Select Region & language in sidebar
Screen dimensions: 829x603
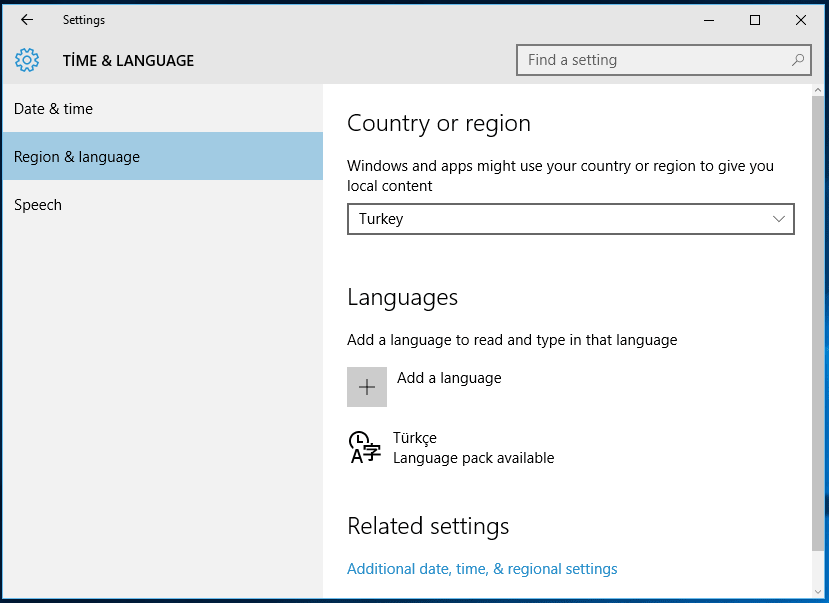coord(163,156)
